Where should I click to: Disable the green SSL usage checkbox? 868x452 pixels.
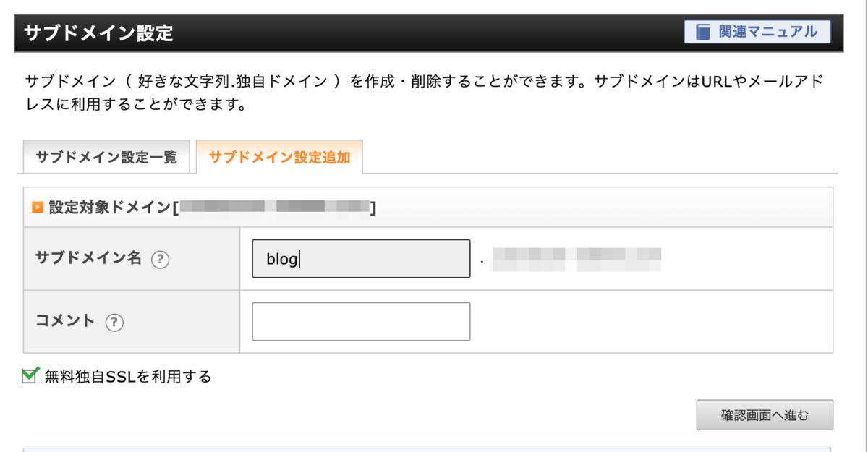(30, 375)
